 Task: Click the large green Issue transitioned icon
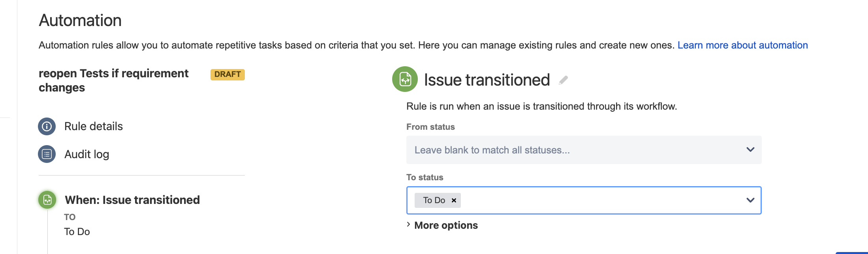point(405,79)
